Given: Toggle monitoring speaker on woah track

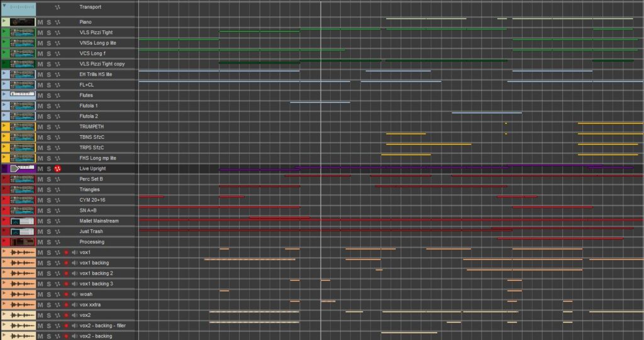Looking at the screenshot, I should (74, 294).
